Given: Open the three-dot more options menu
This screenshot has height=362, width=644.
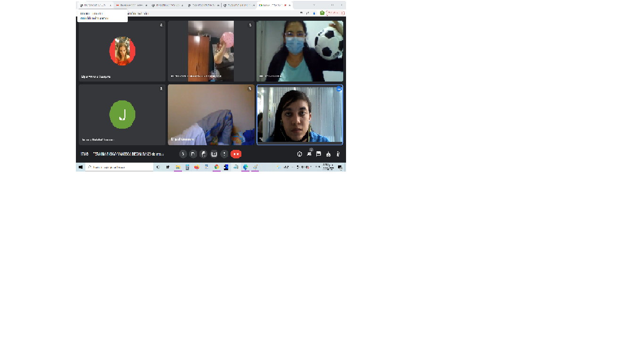Looking at the screenshot, I should pyautogui.click(x=224, y=154).
